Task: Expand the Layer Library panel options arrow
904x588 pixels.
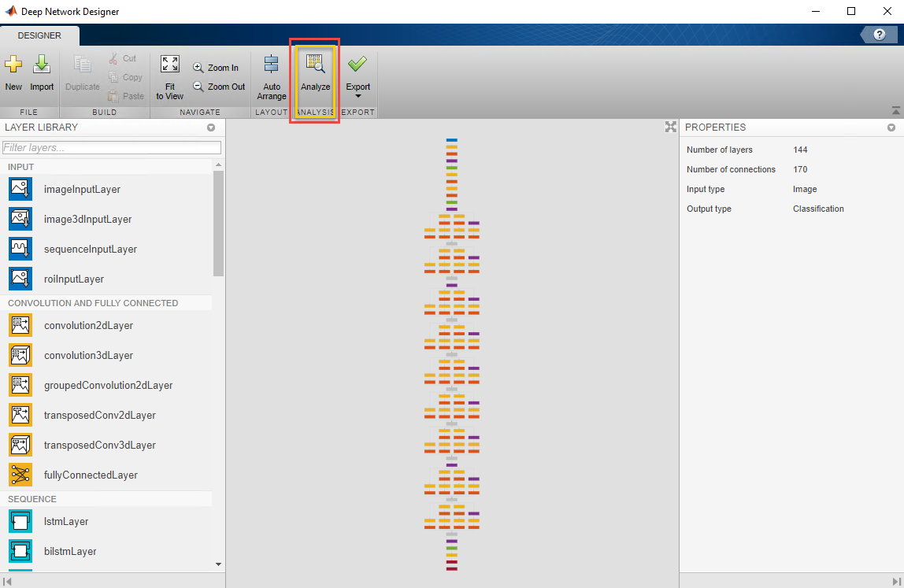Action: tap(211, 128)
